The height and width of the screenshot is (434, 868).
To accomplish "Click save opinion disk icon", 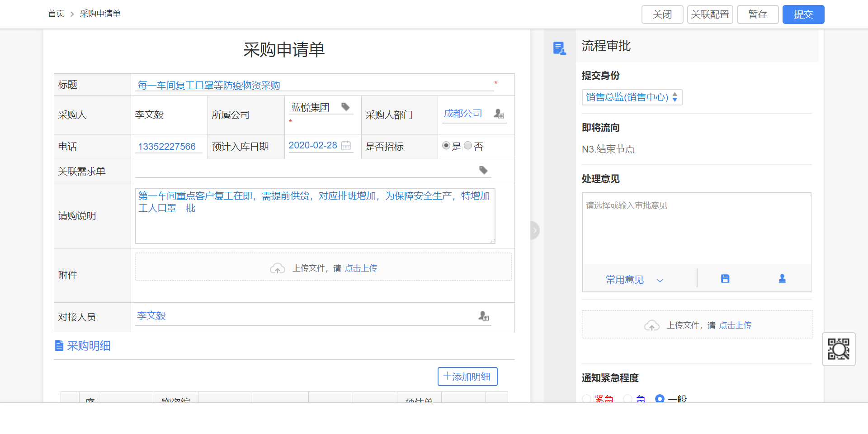I will [x=725, y=279].
